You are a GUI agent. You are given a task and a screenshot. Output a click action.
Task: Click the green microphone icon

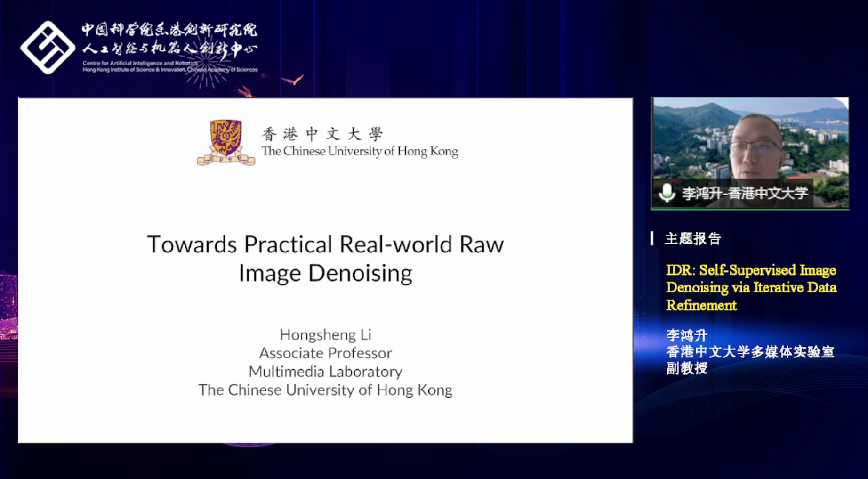pyautogui.click(x=667, y=193)
